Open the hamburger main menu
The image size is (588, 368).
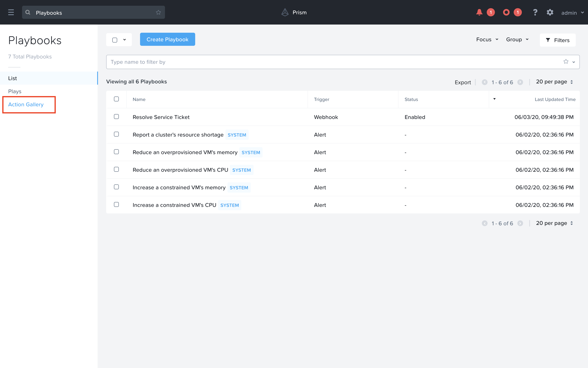11,12
